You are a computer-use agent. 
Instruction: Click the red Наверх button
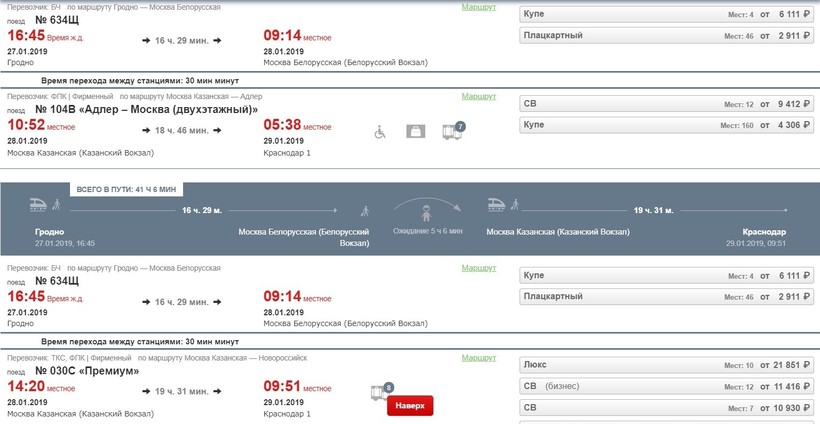pyautogui.click(x=410, y=406)
